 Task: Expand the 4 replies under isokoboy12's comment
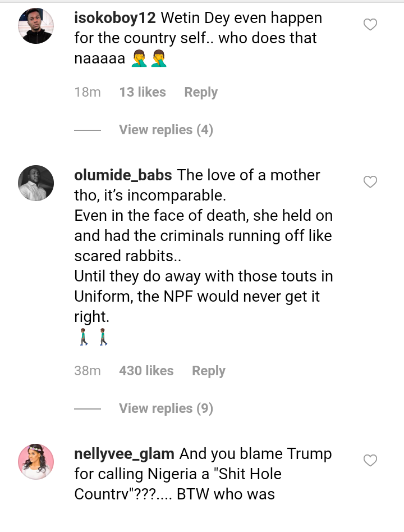(166, 130)
